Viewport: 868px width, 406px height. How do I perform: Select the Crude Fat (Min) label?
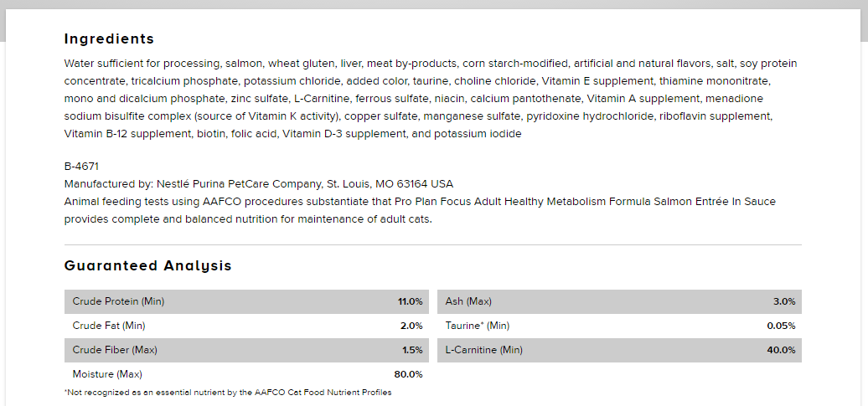pyautogui.click(x=109, y=326)
